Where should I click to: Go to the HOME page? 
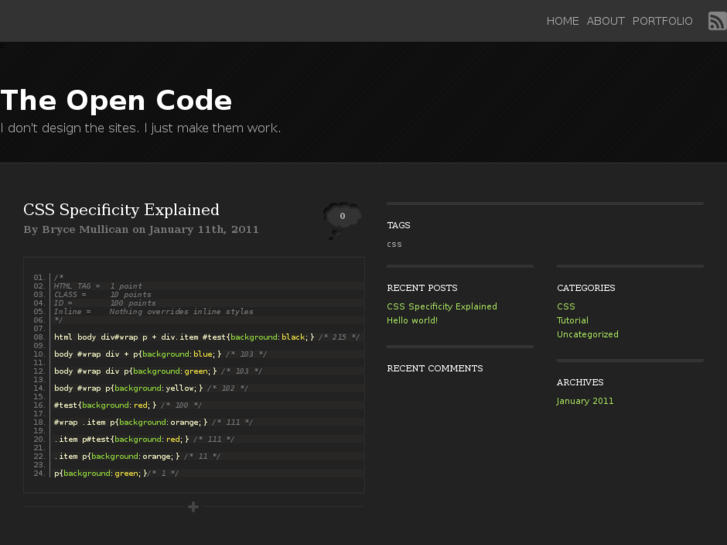(562, 21)
